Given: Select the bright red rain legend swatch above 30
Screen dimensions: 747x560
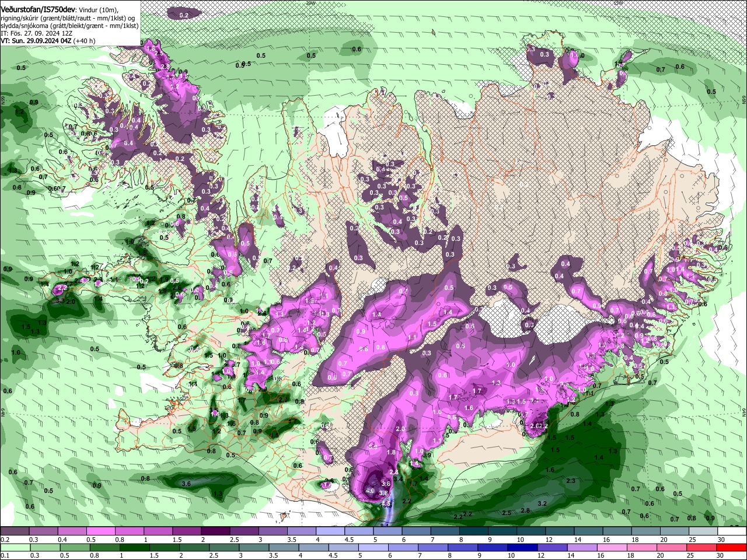Looking at the screenshot, I should [731, 547].
